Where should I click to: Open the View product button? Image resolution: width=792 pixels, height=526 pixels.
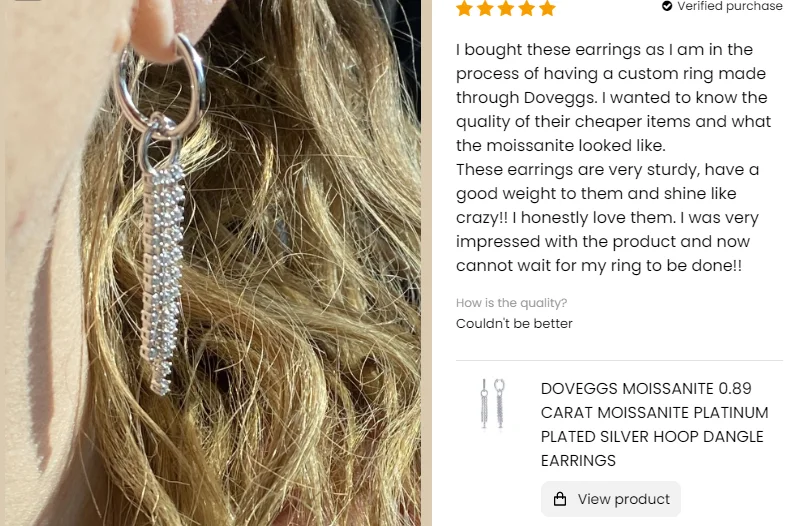[611, 499]
